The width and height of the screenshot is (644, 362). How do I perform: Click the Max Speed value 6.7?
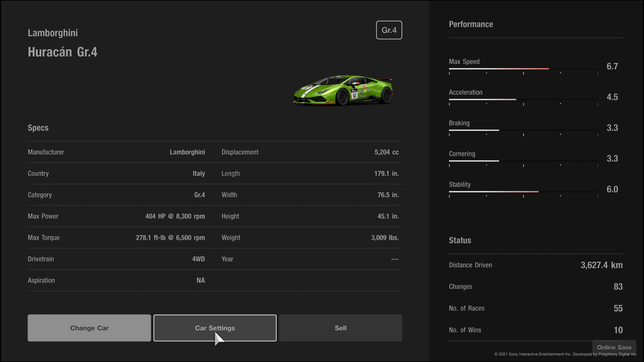click(612, 67)
